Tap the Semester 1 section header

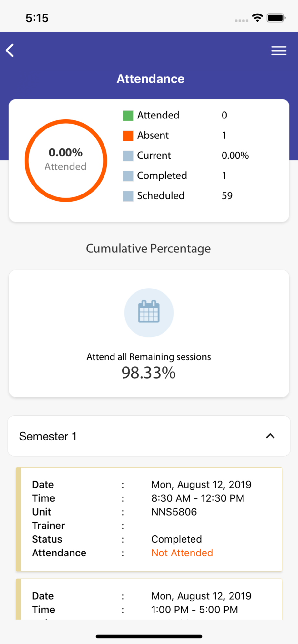tap(149, 436)
